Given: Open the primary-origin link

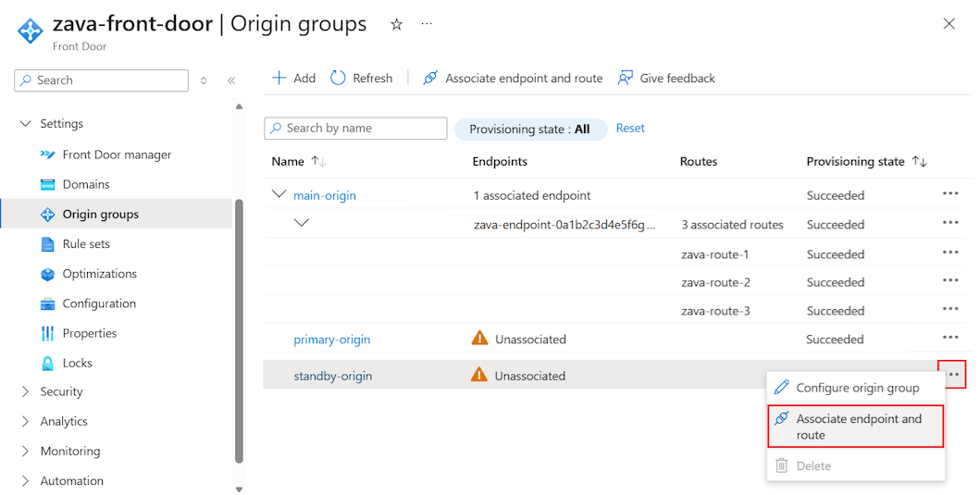Looking at the screenshot, I should pos(331,340).
